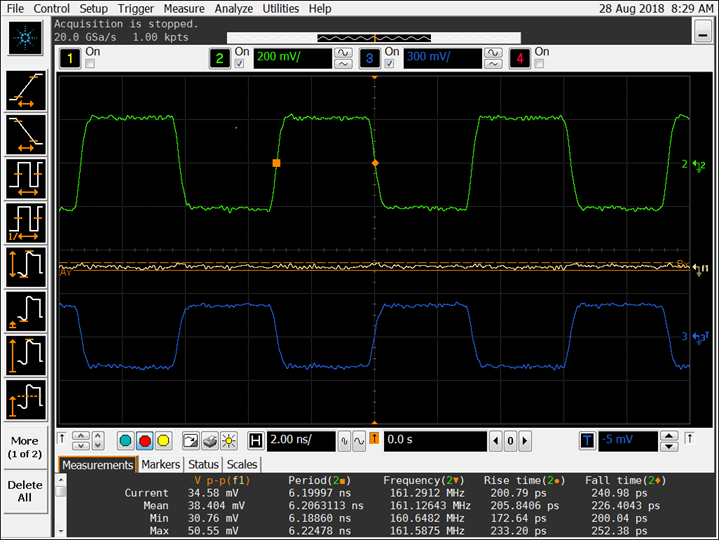Click the channel 2 number button
719x540 pixels.
(220, 58)
